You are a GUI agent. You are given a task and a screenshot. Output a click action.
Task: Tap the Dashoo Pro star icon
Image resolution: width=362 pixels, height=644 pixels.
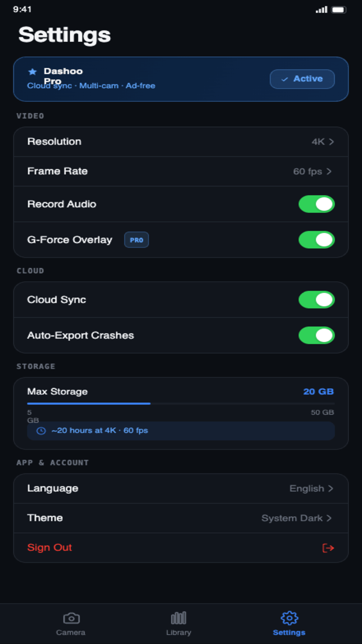tap(33, 71)
